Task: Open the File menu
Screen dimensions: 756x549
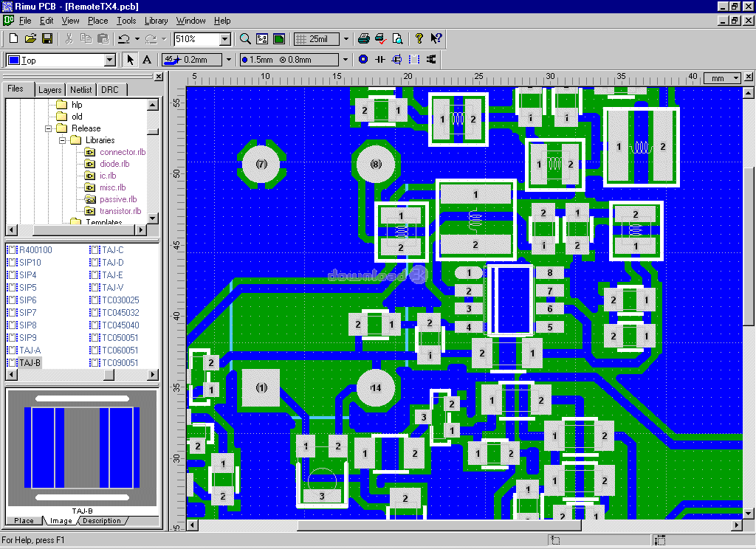Action: (25, 21)
